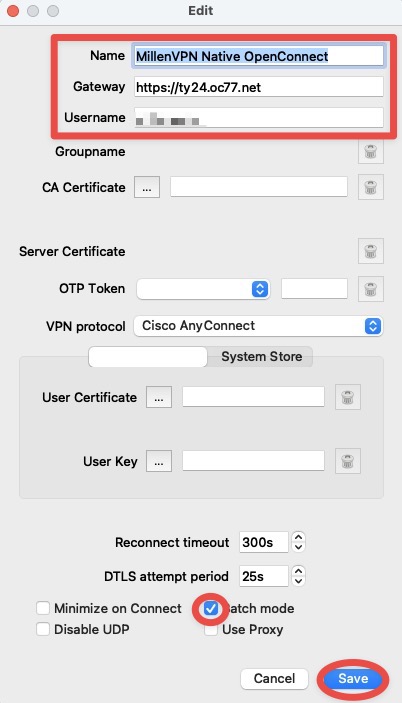Clear the User Key with its trash icon
Image resolution: width=402 pixels, height=703 pixels.
tap(347, 461)
